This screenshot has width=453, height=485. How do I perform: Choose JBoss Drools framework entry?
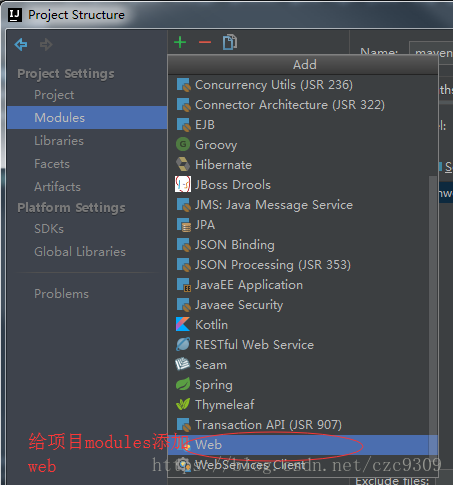click(x=303, y=185)
